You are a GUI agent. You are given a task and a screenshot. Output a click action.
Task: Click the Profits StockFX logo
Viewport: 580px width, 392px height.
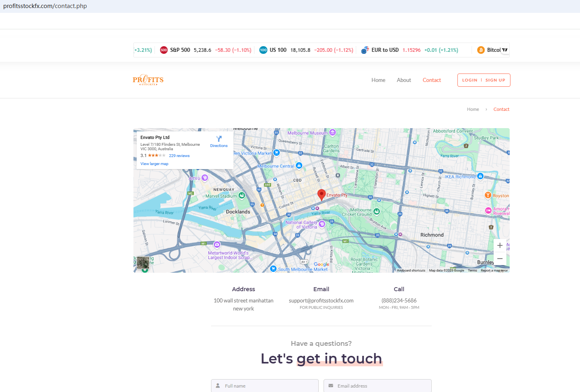tap(148, 80)
